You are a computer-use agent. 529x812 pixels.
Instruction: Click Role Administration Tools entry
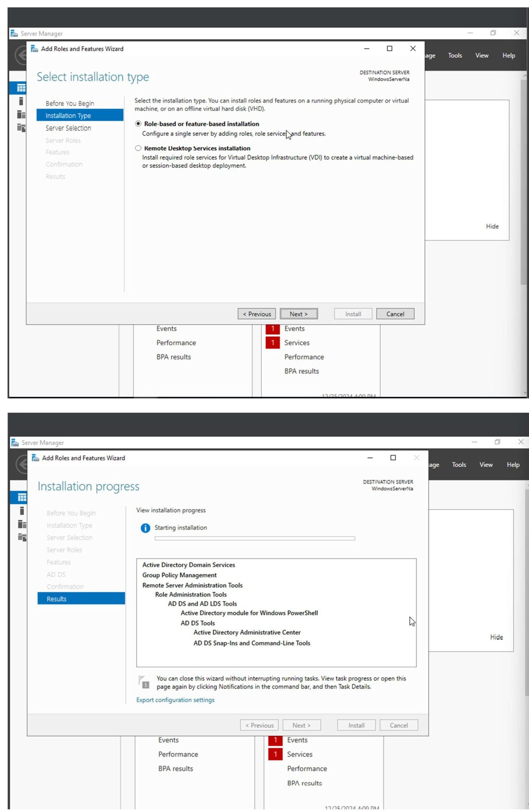191,594
